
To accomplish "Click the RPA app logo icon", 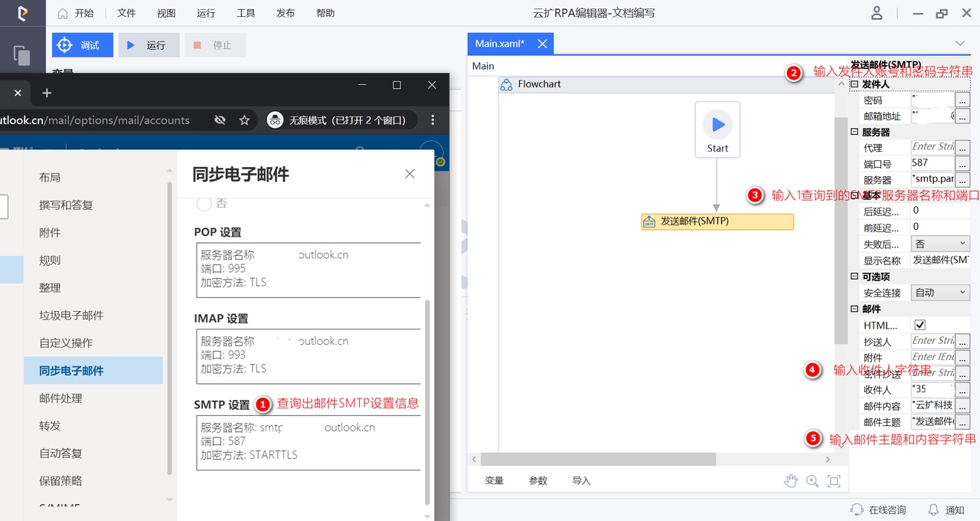I will [22, 13].
